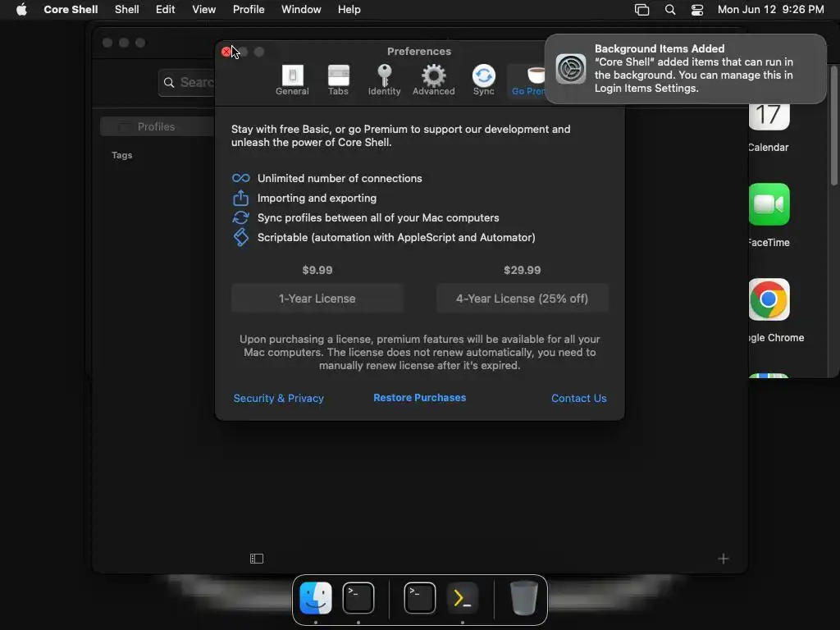The width and height of the screenshot is (840, 630).
Task: Buy the 1-Year License
Action: [317, 299]
